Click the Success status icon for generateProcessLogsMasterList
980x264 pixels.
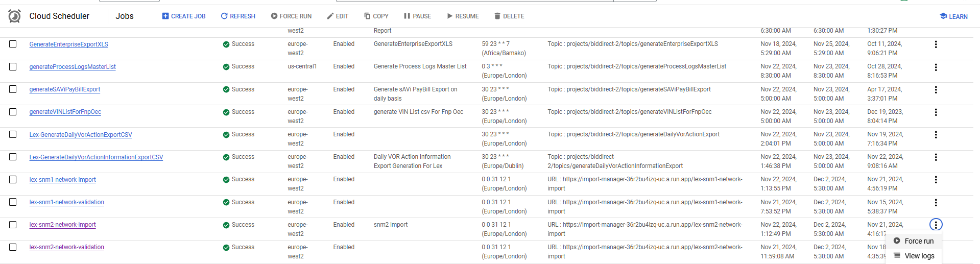tap(226, 67)
